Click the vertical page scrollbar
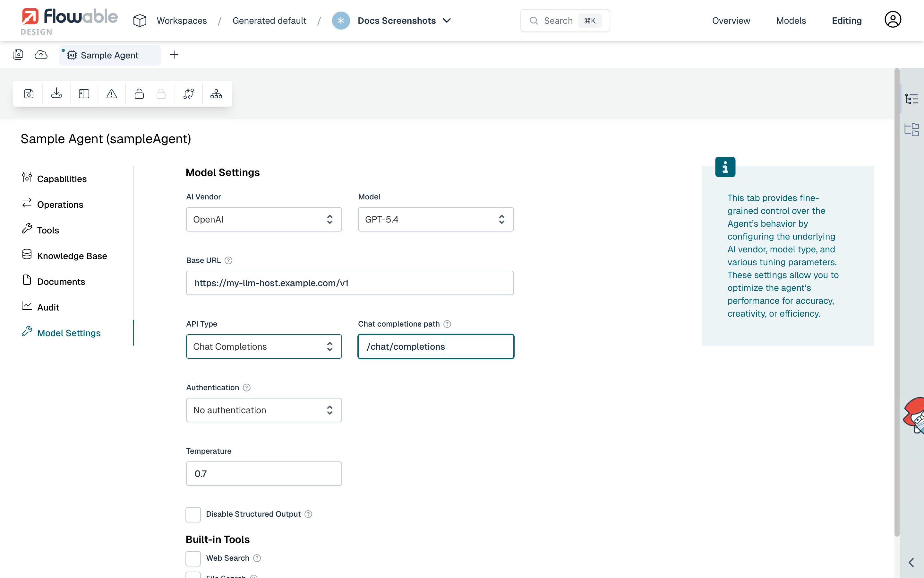This screenshot has width=924, height=578. (897, 302)
